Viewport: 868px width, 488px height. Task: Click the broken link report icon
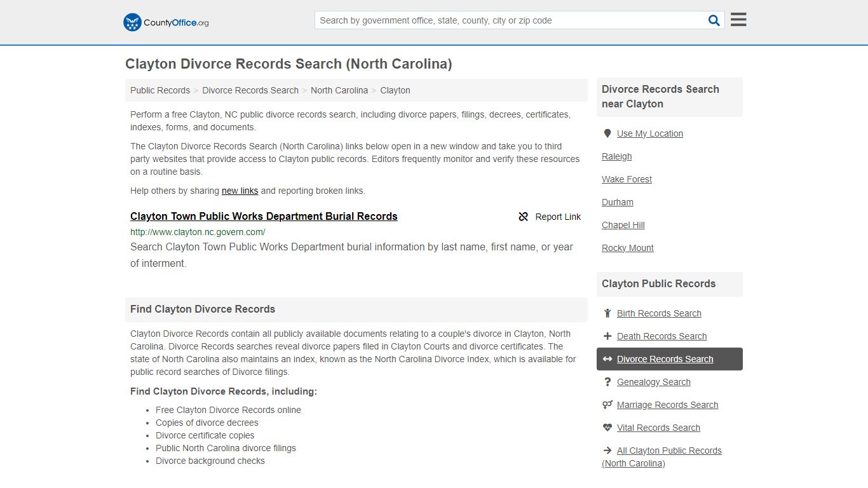(x=524, y=217)
